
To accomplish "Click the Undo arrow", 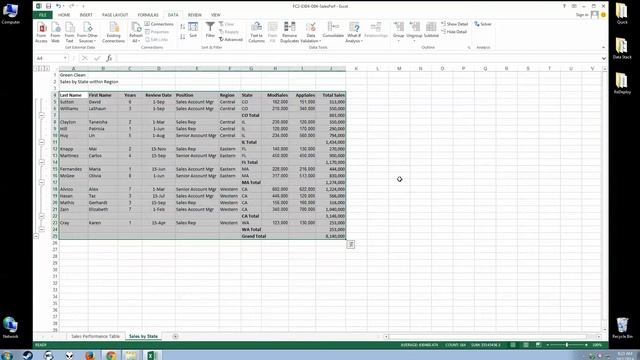I will tap(59, 6).
